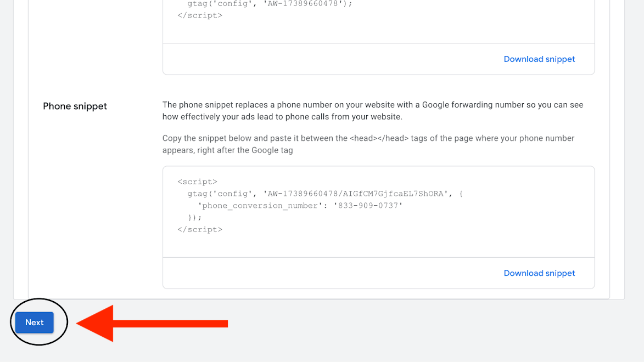Click the phone snippet description paragraph
Viewport: 644px width, 362px height.
point(372,110)
